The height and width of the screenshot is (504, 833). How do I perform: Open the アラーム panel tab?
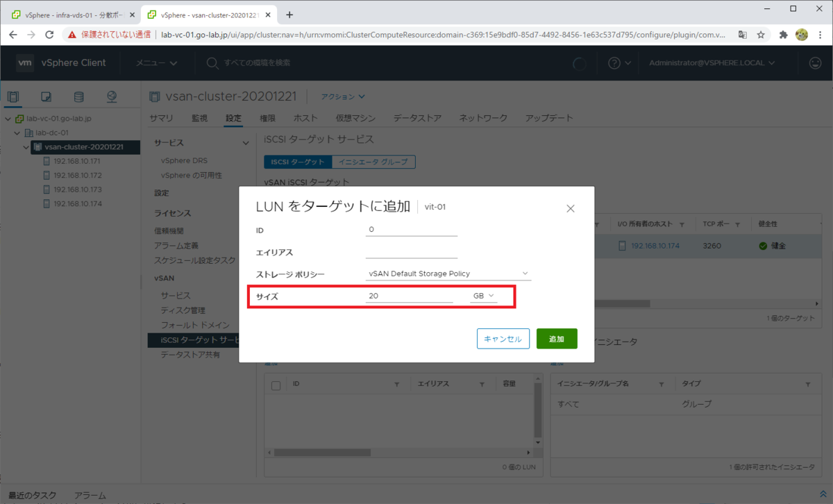click(x=90, y=496)
